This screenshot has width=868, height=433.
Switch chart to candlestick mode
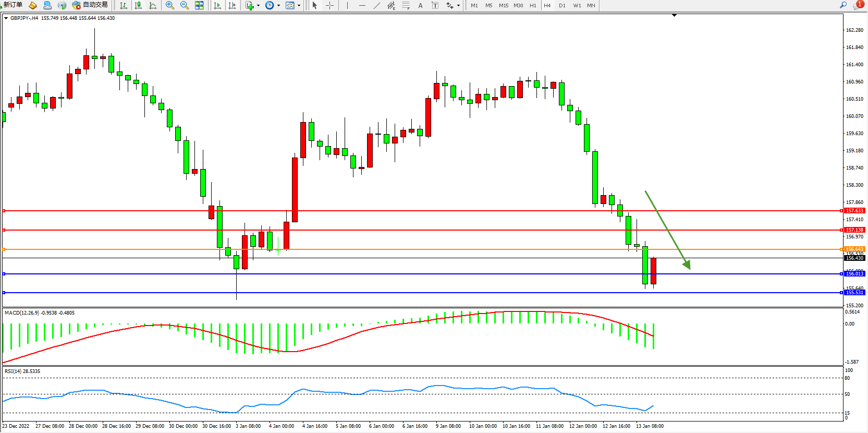[138, 5]
